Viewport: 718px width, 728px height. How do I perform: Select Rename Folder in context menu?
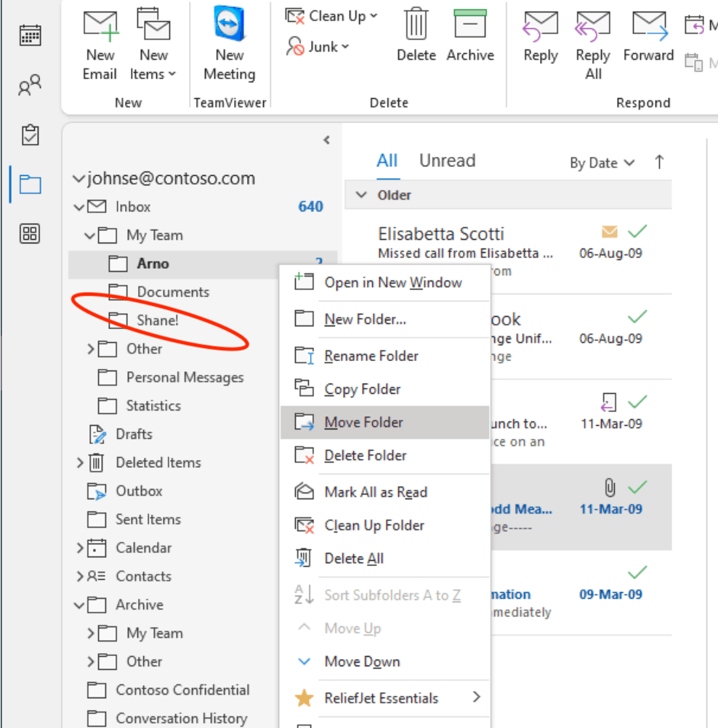coord(385,356)
